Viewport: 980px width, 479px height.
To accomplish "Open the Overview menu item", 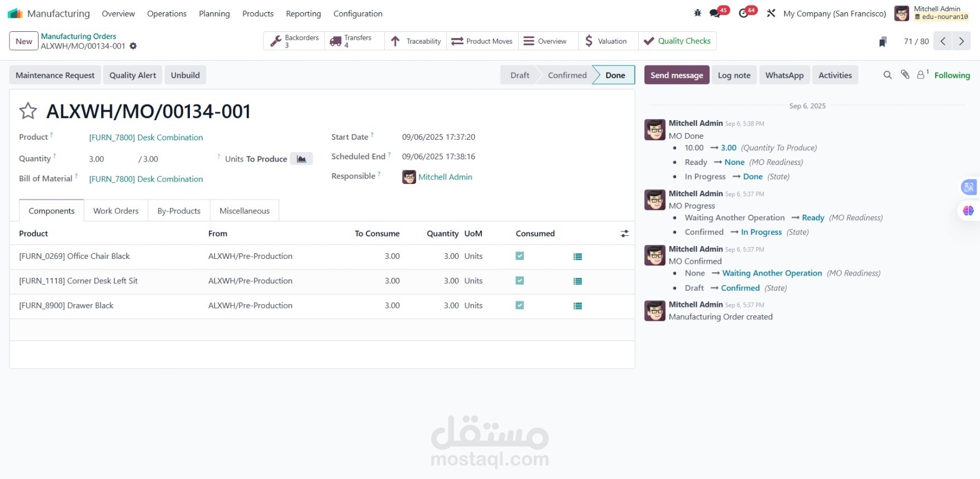I will click(118, 13).
